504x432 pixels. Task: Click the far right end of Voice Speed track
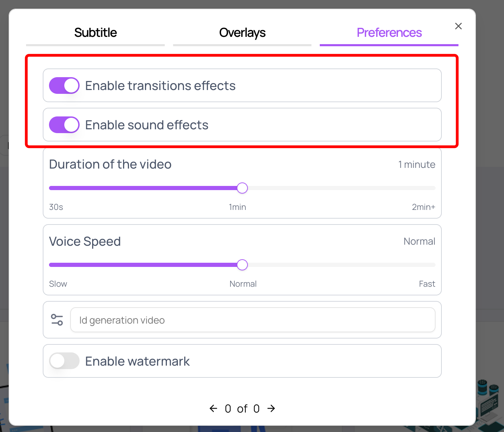pyautogui.click(x=434, y=265)
